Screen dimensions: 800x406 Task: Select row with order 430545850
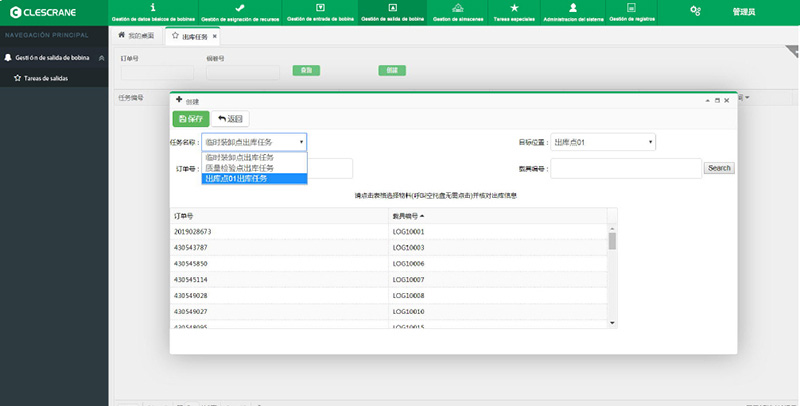(388, 264)
